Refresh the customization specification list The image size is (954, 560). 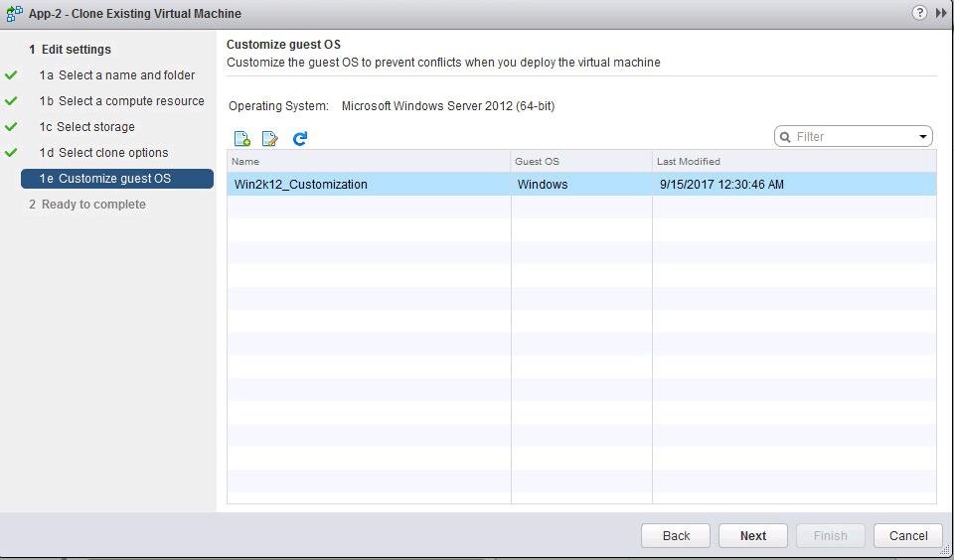(x=299, y=139)
